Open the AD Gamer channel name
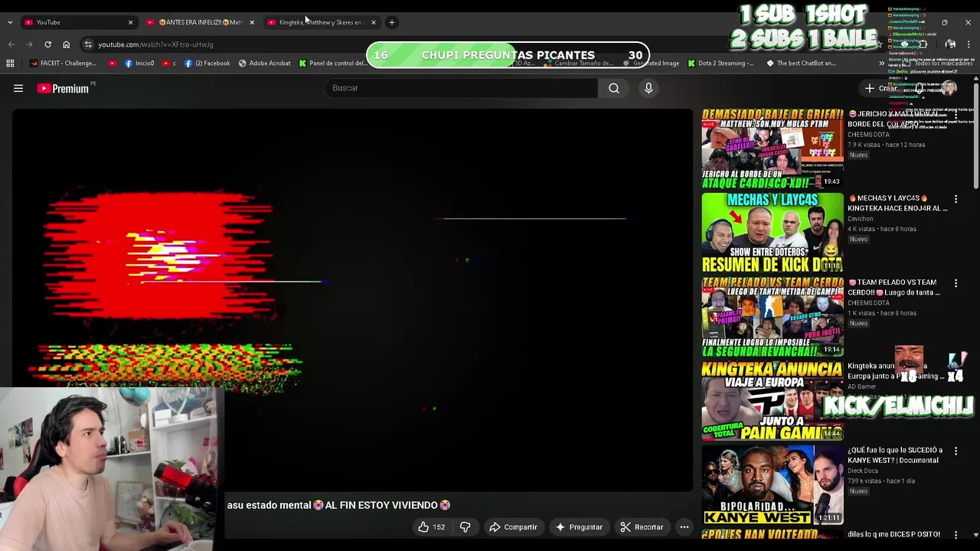The image size is (980, 551). click(861, 386)
